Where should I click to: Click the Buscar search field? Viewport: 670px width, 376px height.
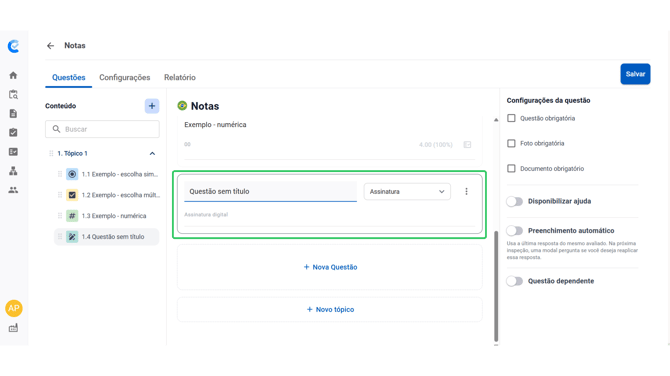(103, 129)
